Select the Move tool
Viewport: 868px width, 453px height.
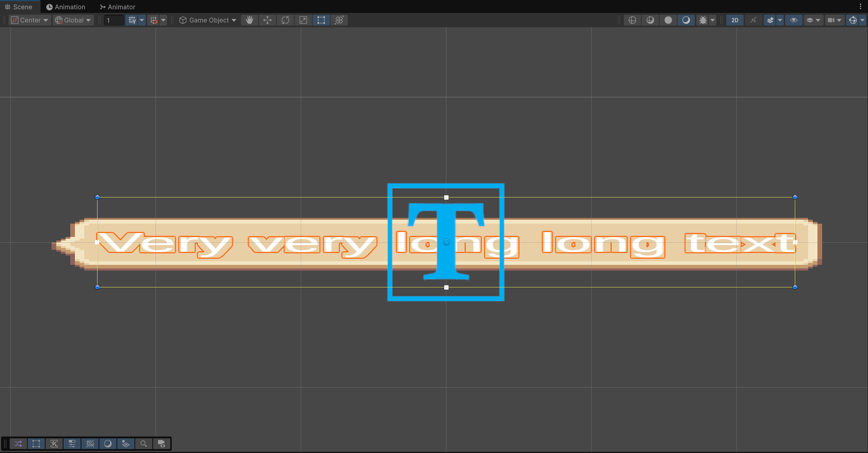pyautogui.click(x=267, y=20)
